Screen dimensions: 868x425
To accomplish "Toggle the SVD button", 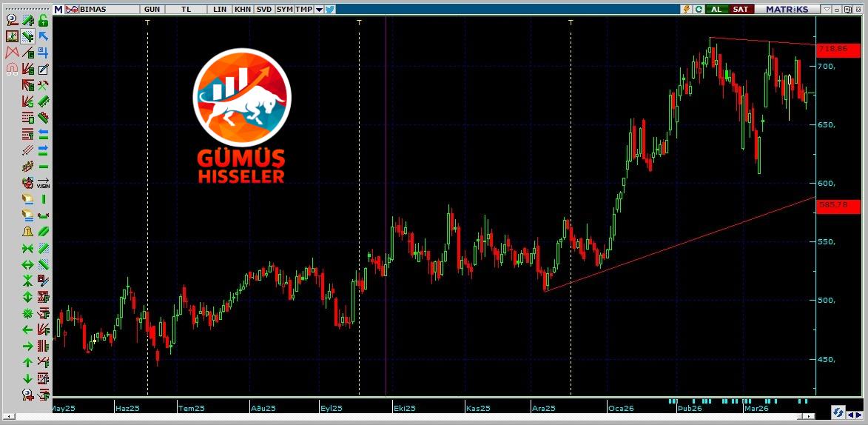I will click(x=264, y=10).
